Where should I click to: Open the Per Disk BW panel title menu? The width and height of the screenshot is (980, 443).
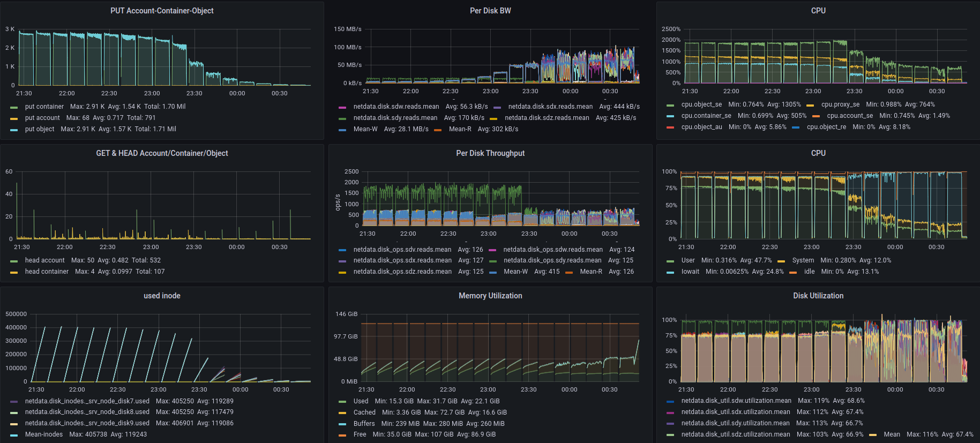click(490, 11)
